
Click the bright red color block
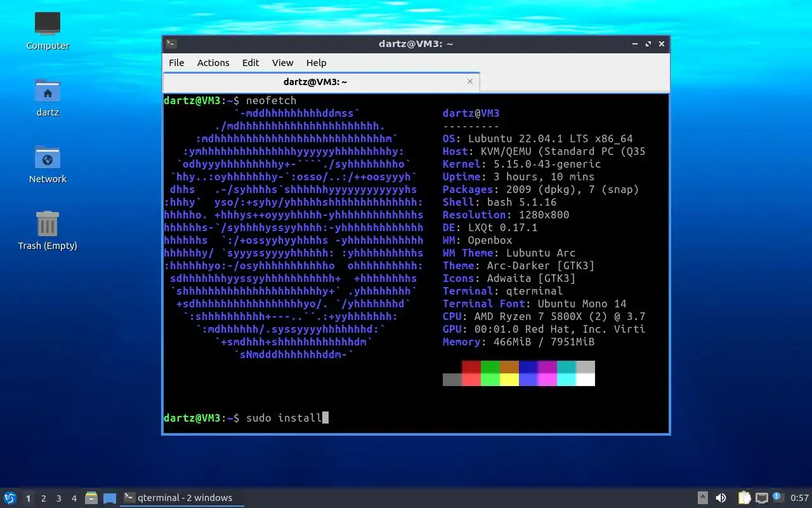471,380
